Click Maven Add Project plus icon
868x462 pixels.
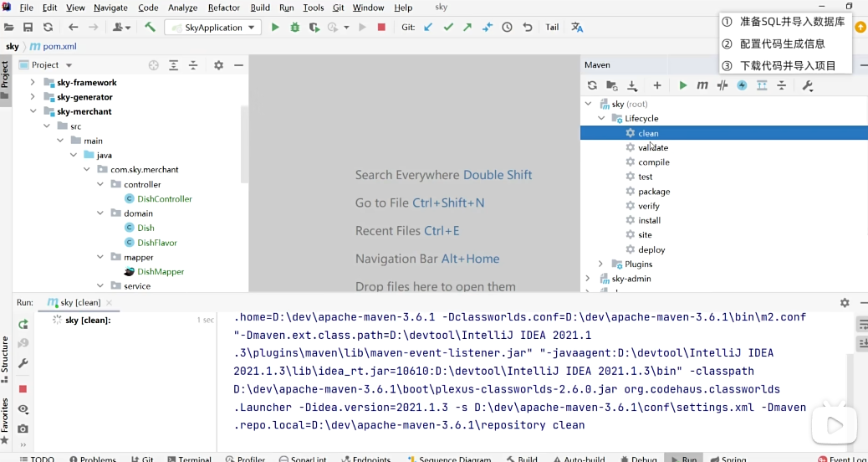click(657, 85)
